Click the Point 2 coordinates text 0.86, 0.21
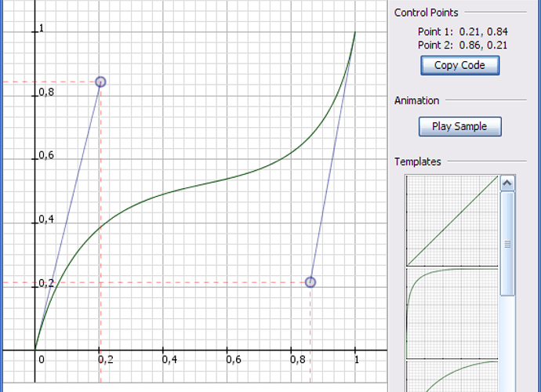The image size is (541, 392). click(483, 45)
